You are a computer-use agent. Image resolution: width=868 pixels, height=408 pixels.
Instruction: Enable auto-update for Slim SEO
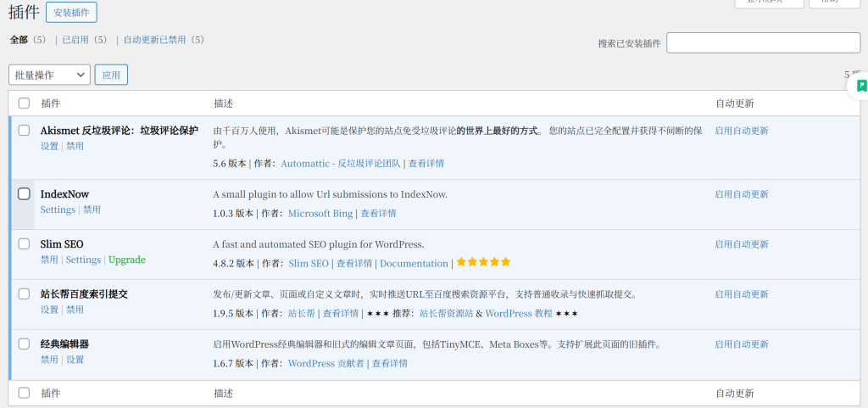pos(742,244)
